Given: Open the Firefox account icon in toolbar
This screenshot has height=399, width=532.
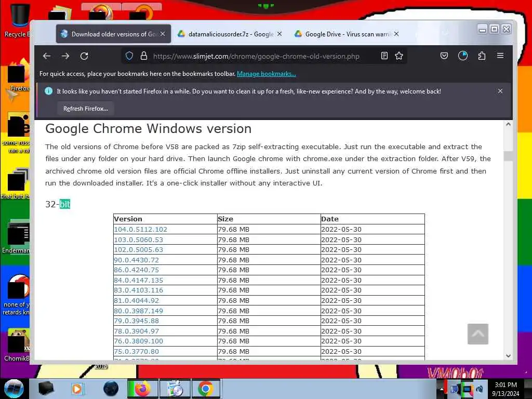Looking at the screenshot, I should (463, 56).
